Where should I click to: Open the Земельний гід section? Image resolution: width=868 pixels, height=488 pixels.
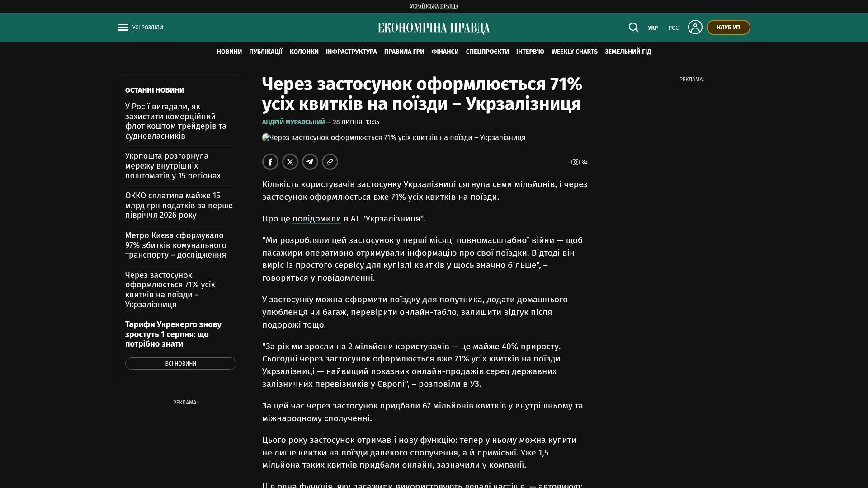click(628, 52)
